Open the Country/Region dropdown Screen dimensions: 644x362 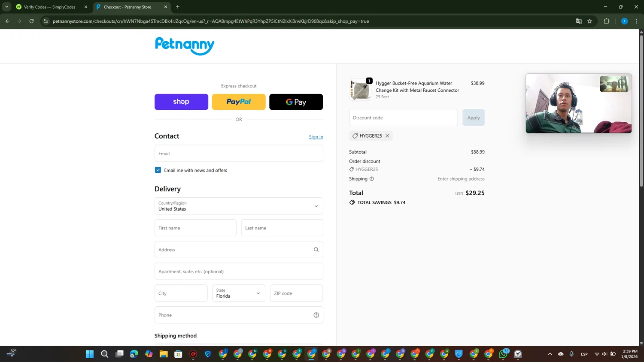pyautogui.click(x=239, y=206)
